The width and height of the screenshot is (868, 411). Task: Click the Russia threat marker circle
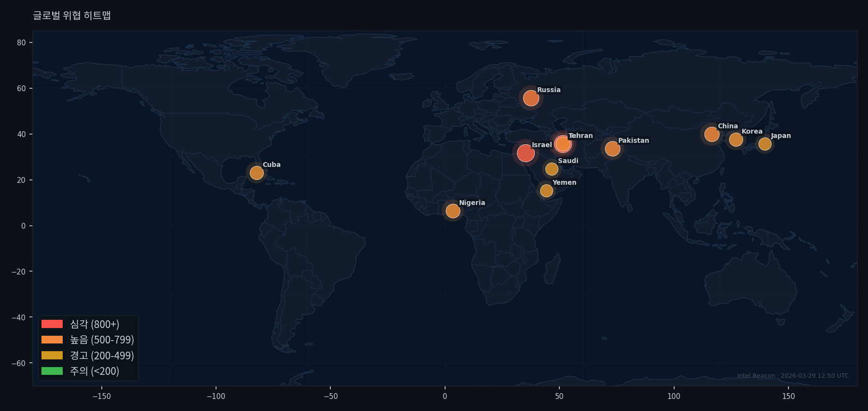(531, 98)
